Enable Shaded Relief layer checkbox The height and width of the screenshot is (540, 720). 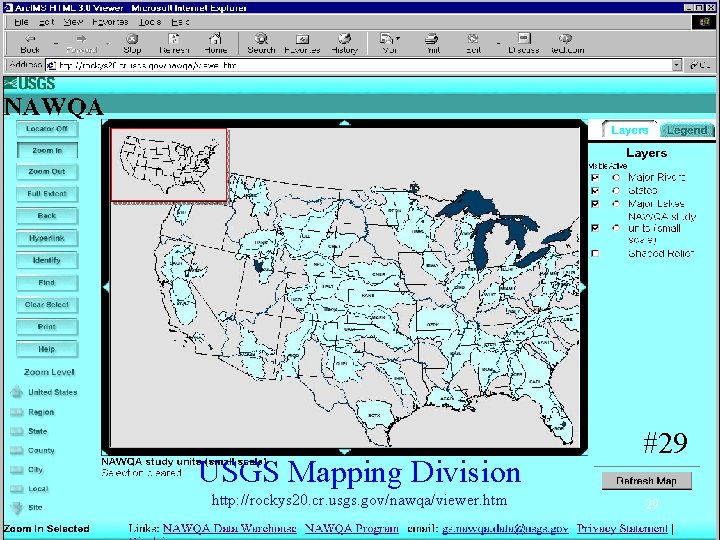coord(595,253)
